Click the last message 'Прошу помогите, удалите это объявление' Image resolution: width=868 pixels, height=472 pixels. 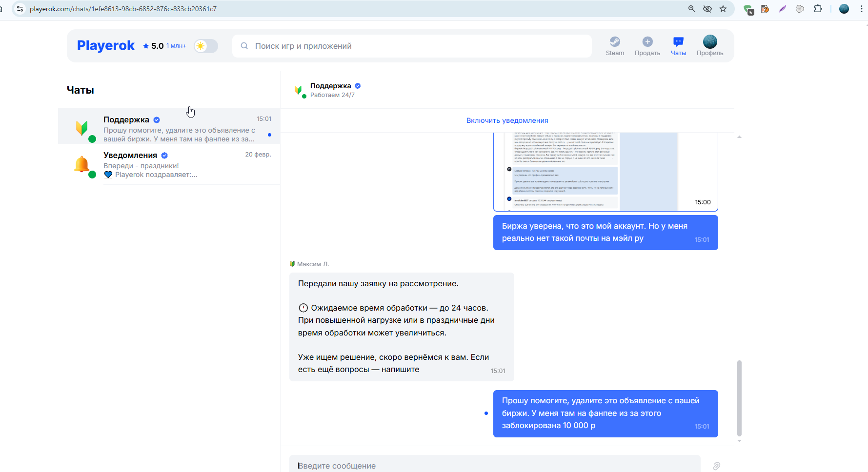(606, 413)
